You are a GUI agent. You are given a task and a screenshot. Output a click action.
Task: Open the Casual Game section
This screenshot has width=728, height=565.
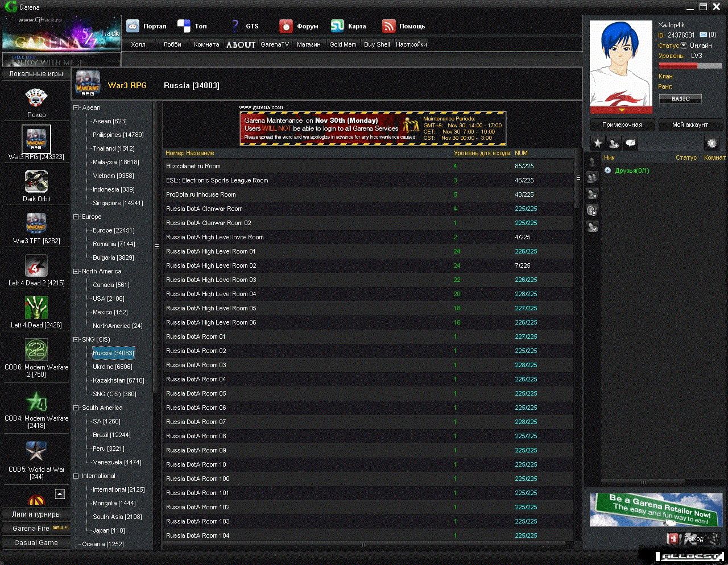(36, 543)
